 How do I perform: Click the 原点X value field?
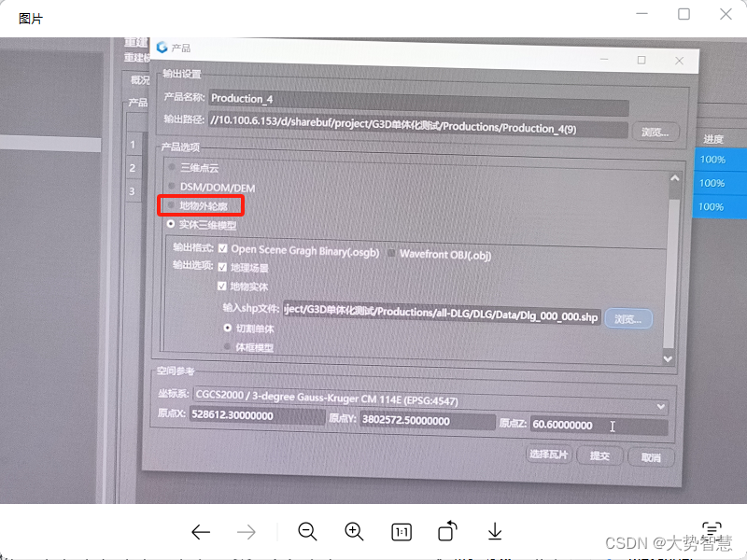click(258, 414)
